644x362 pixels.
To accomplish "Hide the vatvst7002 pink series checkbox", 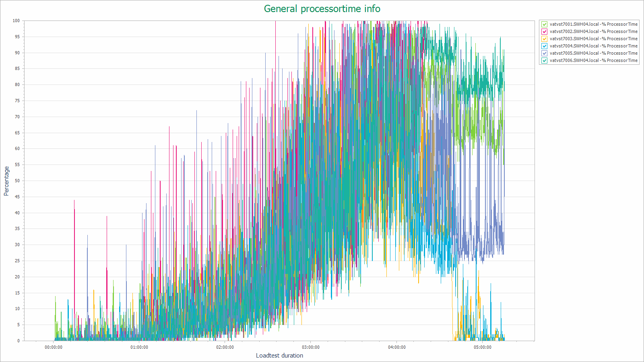I will (x=545, y=31).
